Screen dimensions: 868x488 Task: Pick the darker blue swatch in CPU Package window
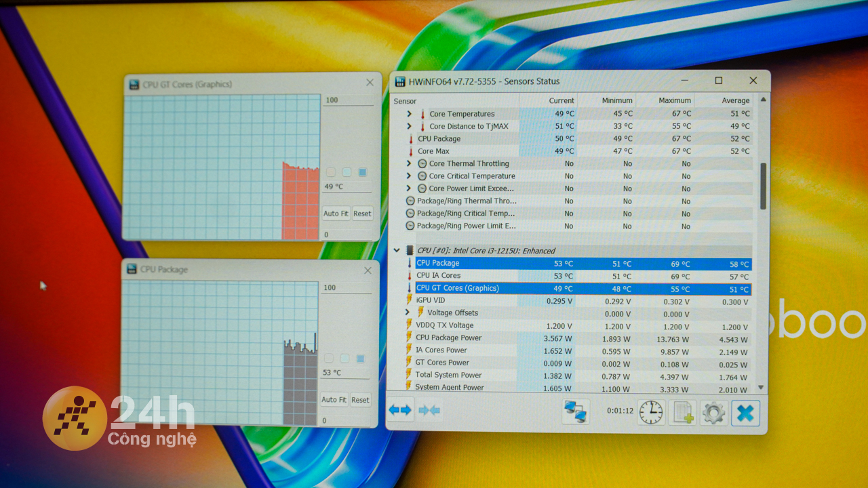[360, 359]
